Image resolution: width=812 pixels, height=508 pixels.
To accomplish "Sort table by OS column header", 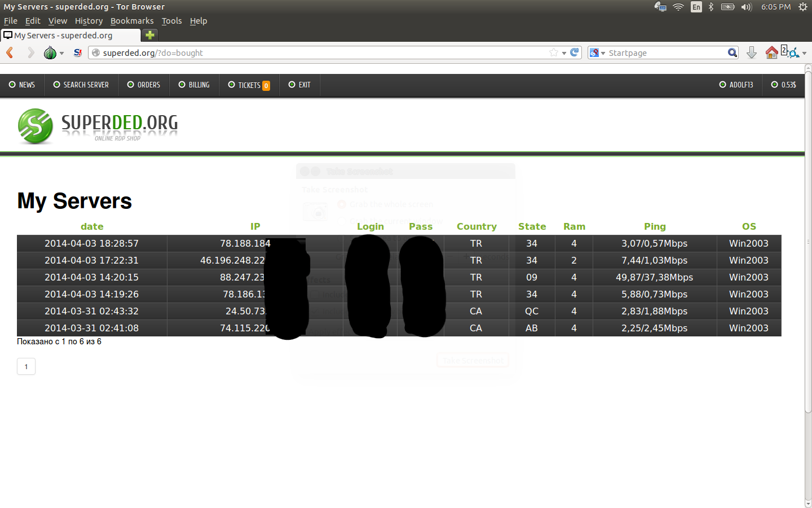I will [x=749, y=226].
